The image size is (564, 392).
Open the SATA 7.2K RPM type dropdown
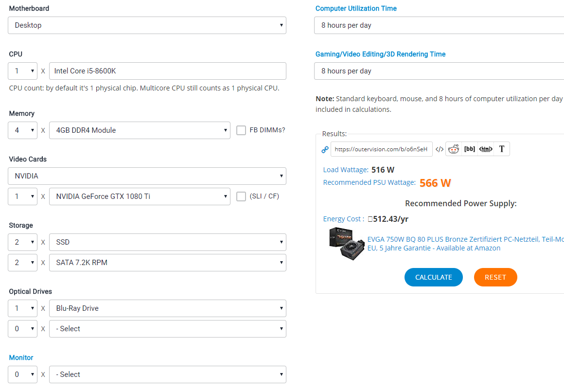click(168, 263)
